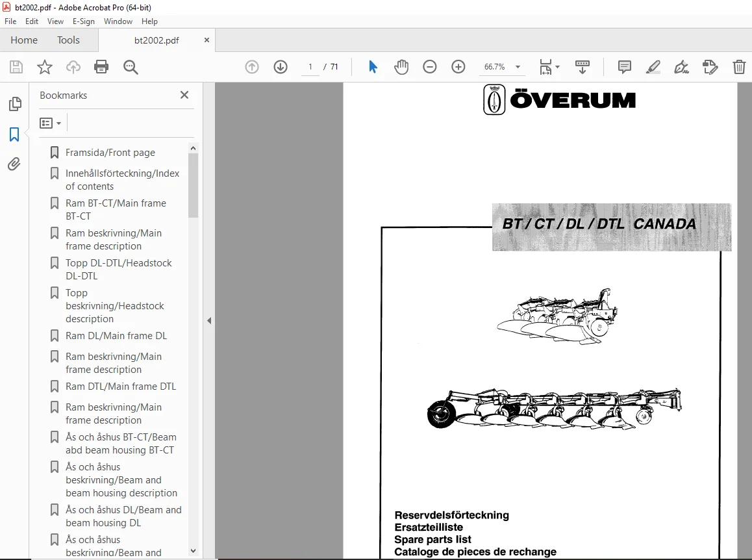Open the sign document tool
The width and height of the screenshot is (752, 560).
(681, 67)
